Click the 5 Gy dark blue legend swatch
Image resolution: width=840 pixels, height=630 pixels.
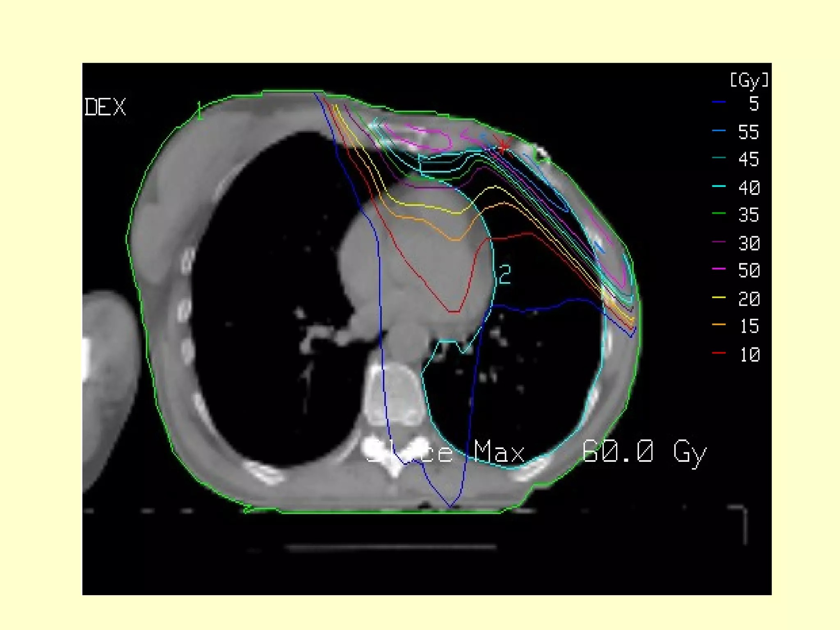[x=719, y=102]
